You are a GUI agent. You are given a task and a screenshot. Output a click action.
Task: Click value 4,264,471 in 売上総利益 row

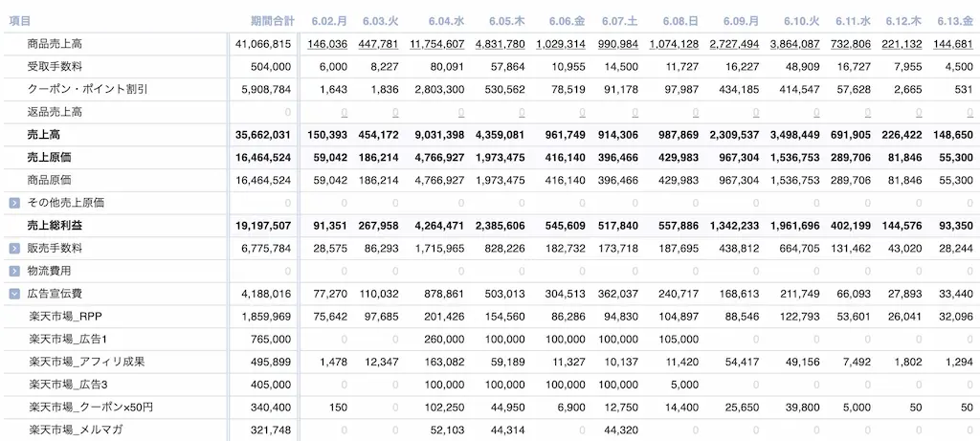tap(439, 226)
